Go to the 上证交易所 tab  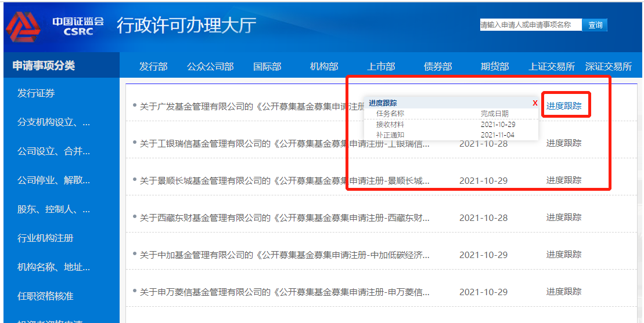coord(552,67)
